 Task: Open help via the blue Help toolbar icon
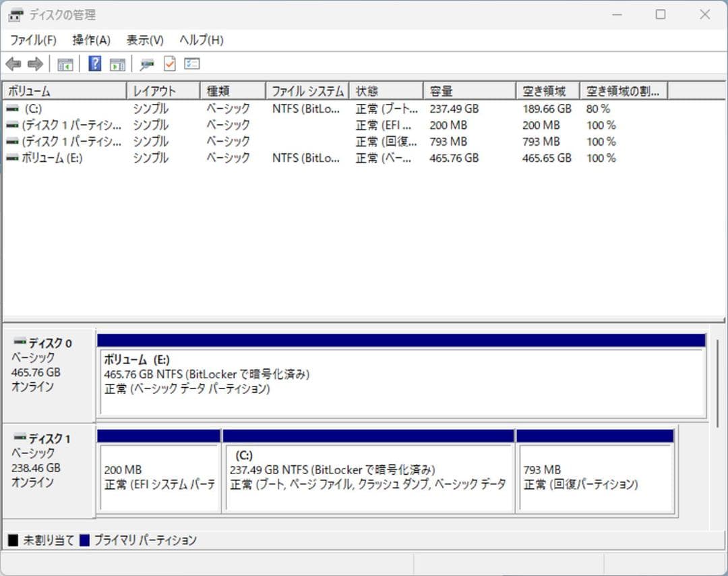(x=95, y=63)
